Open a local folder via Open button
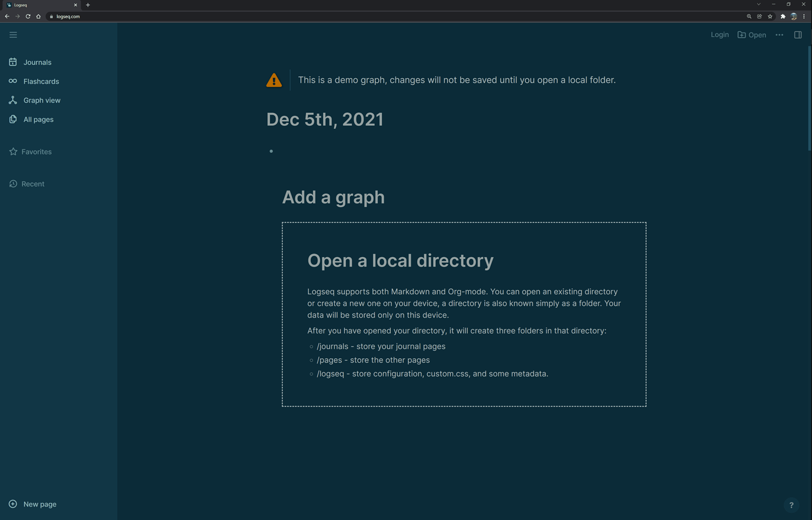Viewport: 812px width, 520px height. point(752,35)
